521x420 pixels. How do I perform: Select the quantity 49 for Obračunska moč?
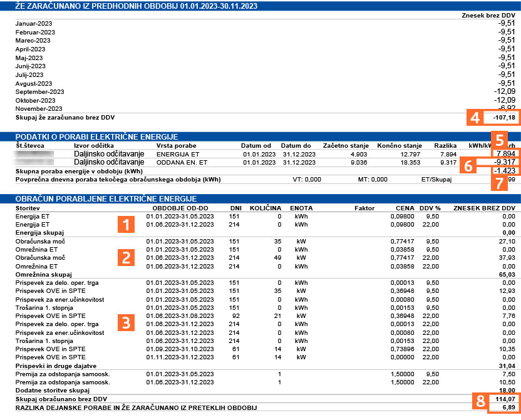[x=277, y=258]
